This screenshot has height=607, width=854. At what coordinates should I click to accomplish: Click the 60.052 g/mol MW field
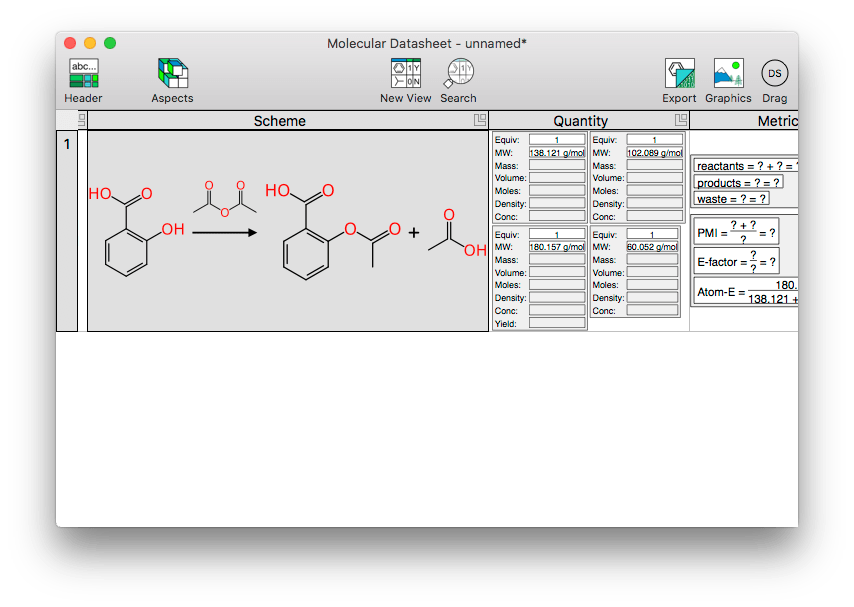(x=654, y=247)
